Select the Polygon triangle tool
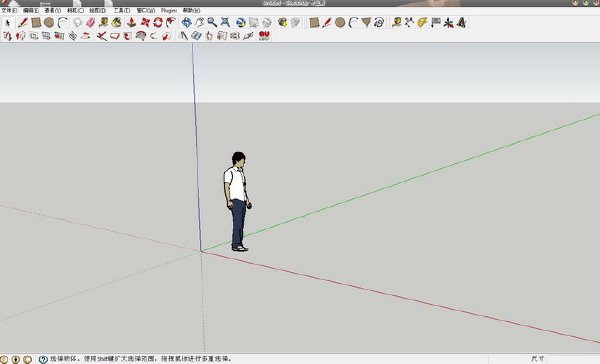This screenshot has height=364, width=600. (x=366, y=23)
